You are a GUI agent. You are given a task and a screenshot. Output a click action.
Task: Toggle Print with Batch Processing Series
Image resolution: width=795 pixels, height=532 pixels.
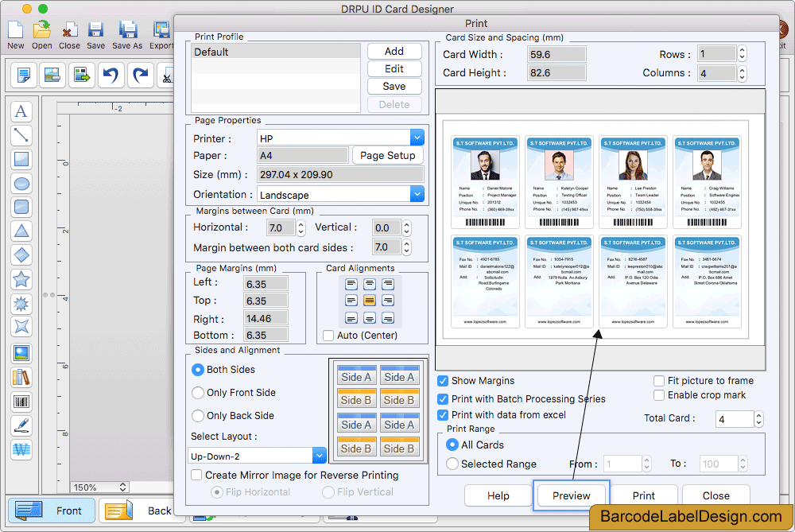(x=443, y=399)
